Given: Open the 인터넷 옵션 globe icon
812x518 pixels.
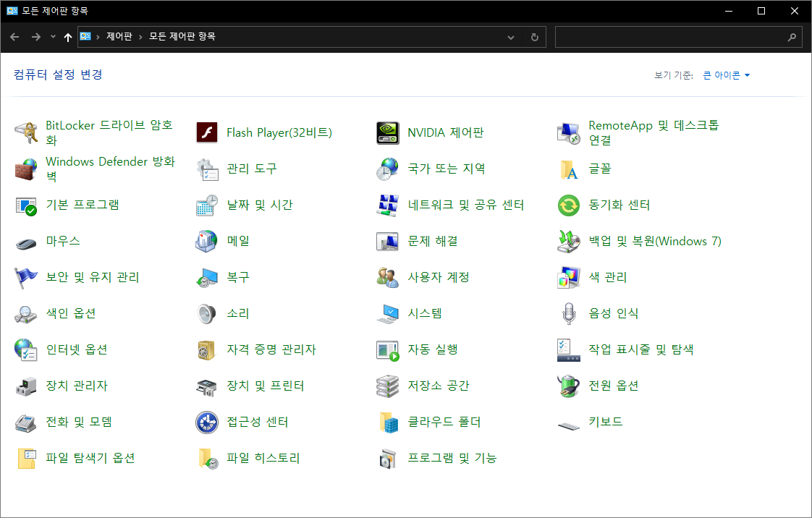Looking at the screenshot, I should tap(25, 350).
